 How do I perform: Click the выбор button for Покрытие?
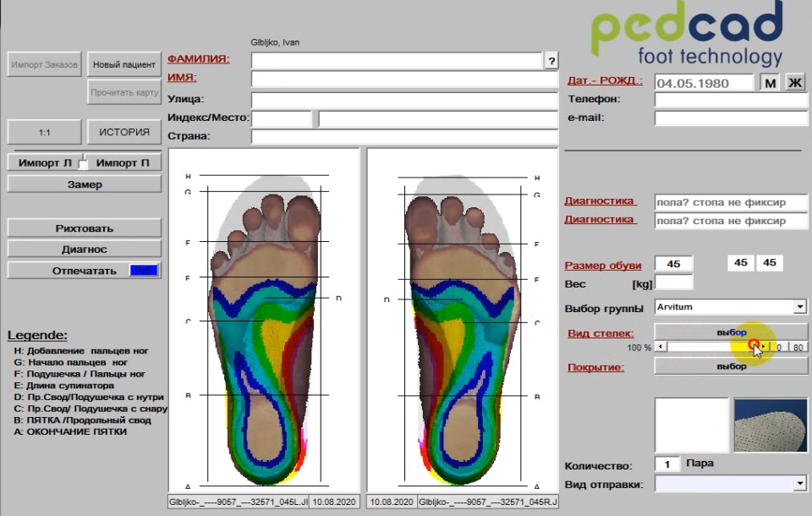731,366
